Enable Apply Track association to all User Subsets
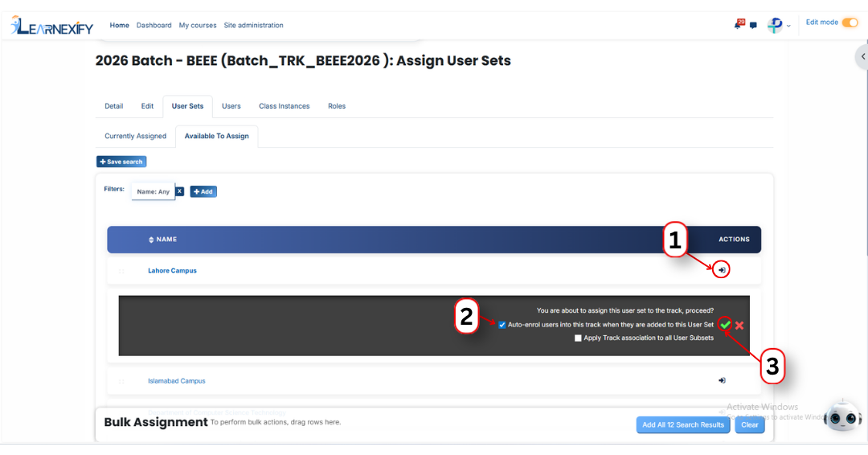868x455 pixels. (x=578, y=338)
